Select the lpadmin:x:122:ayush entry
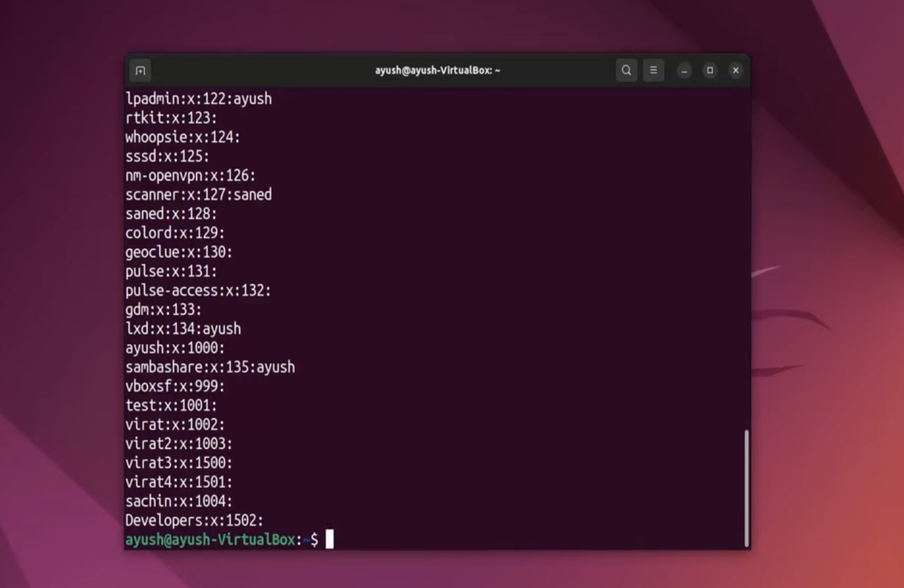 pyautogui.click(x=198, y=98)
